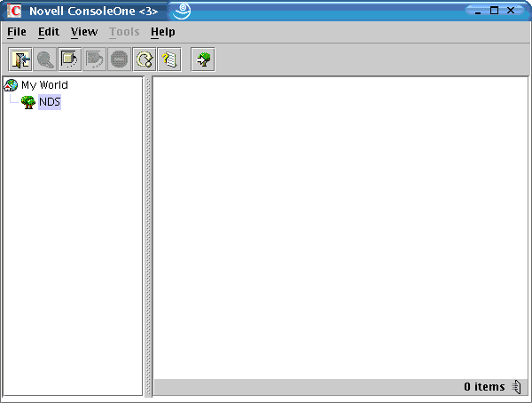Click the NDS Authenticate tree-with-arrow icon
Image resolution: width=532 pixels, height=403 pixels.
203,59
